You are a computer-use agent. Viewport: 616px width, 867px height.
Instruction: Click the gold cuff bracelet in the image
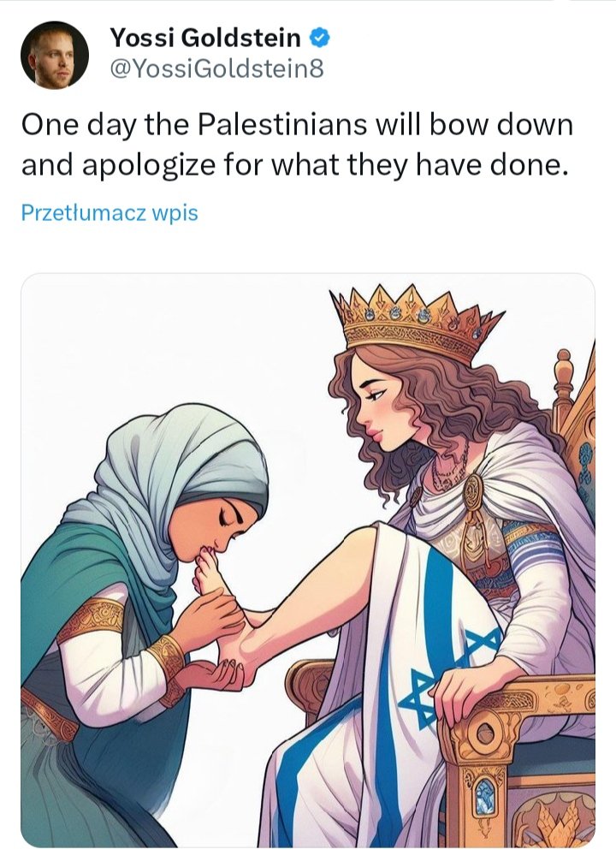pos(167,657)
